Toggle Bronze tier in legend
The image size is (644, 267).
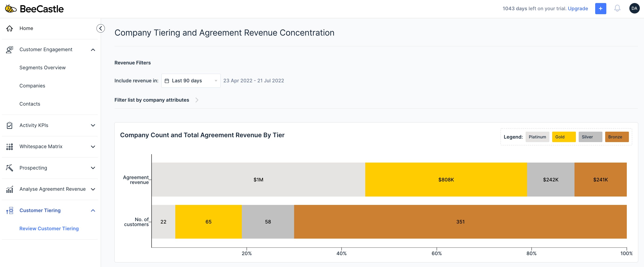coord(617,137)
